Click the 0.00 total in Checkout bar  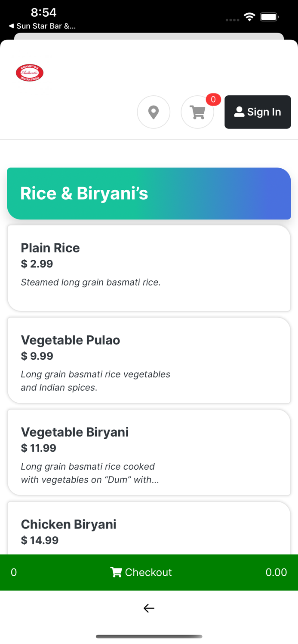point(276,572)
